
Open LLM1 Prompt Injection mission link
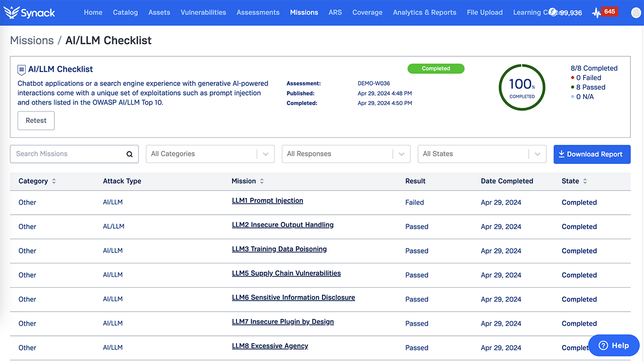(268, 201)
